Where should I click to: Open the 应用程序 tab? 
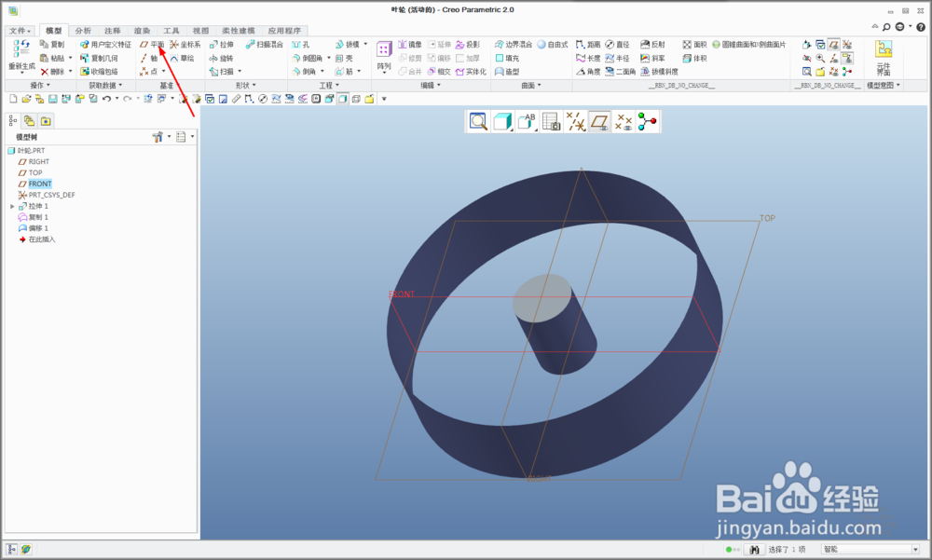click(x=284, y=31)
